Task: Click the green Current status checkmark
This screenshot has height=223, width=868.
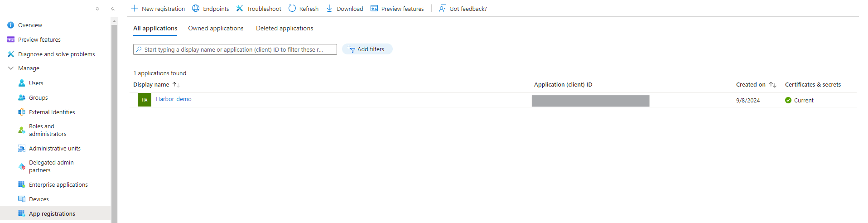Action: click(788, 100)
